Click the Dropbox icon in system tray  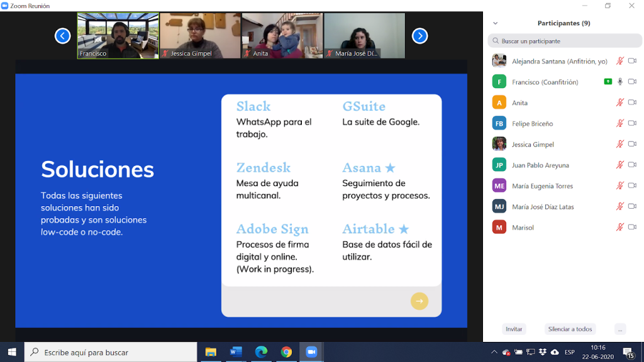coord(543,352)
